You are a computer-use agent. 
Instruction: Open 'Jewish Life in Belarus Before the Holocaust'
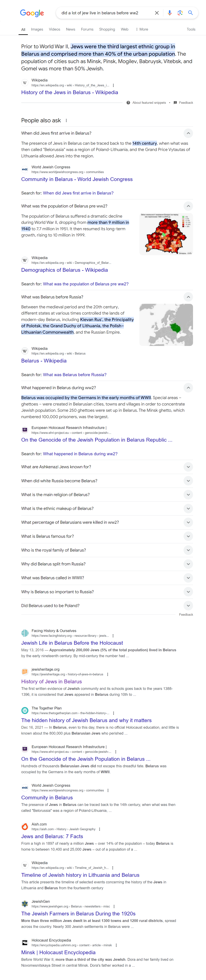[x=72, y=643]
